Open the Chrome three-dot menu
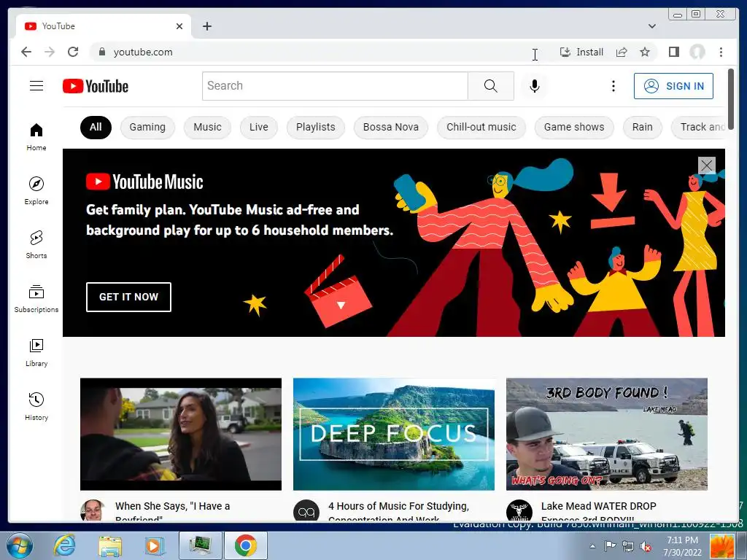The image size is (747, 560). coord(721,52)
